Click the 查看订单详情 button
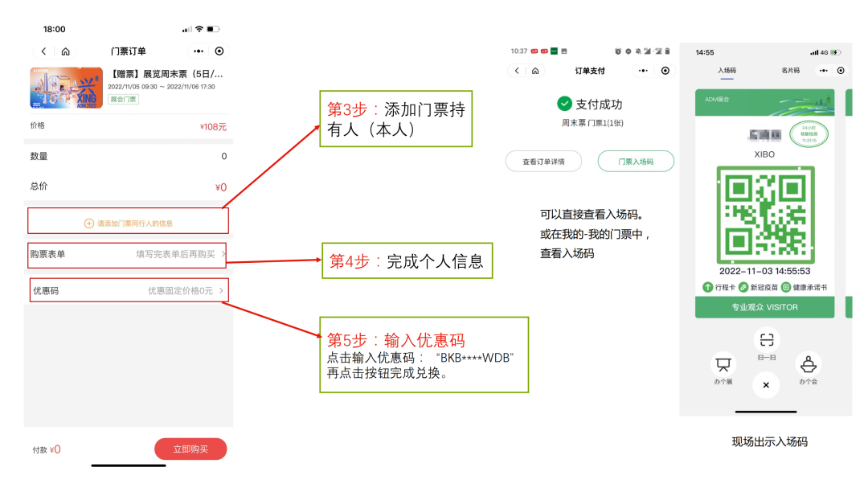This screenshot has width=868, height=488. click(543, 161)
